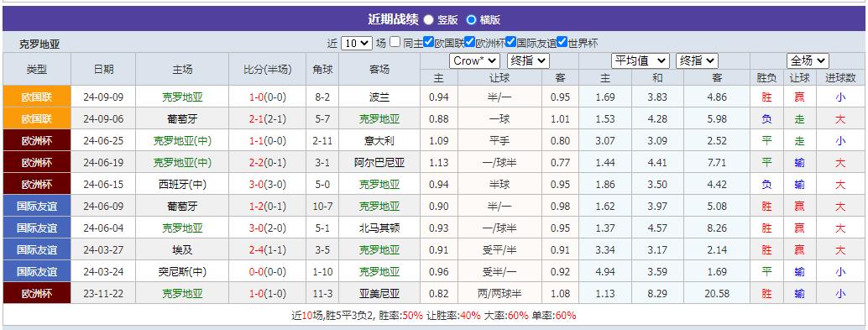Click the 进球数 column header

click(x=841, y=78)
